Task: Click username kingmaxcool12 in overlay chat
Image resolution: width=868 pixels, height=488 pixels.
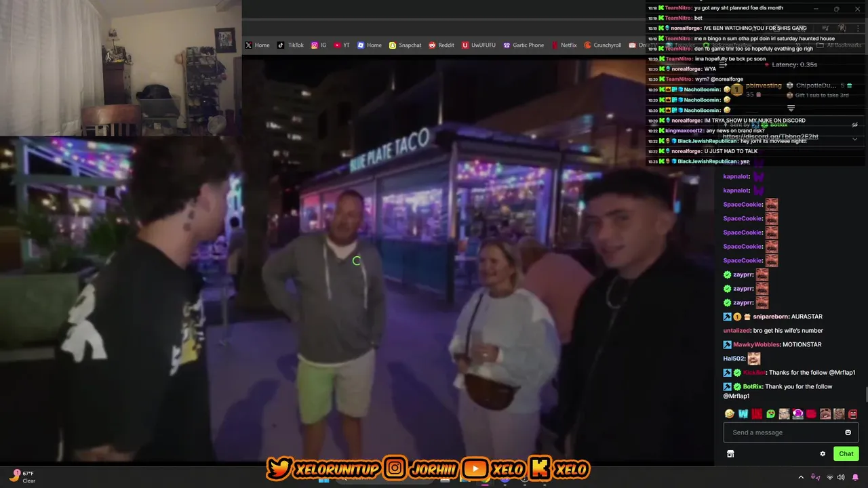Action: (684, 131)
